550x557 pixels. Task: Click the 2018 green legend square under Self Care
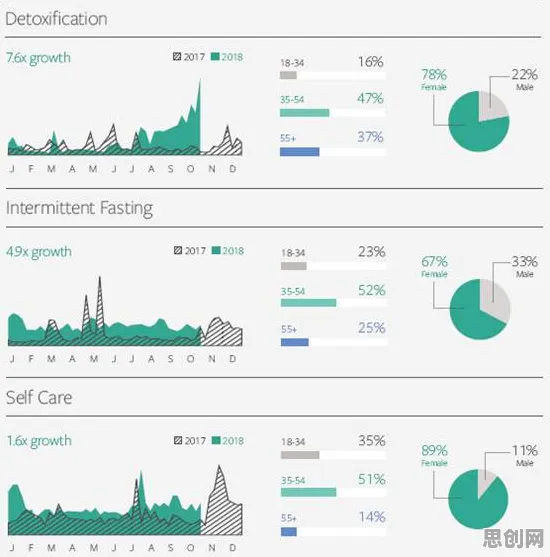pyautogui.click(x=216, y=440)
